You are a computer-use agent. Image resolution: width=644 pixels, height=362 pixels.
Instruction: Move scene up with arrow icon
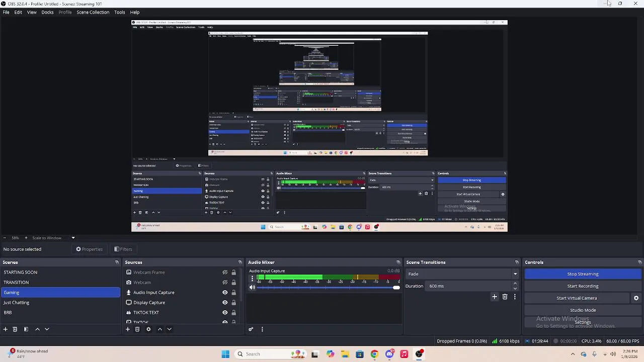pyautogui.click(x=37, y=329)
